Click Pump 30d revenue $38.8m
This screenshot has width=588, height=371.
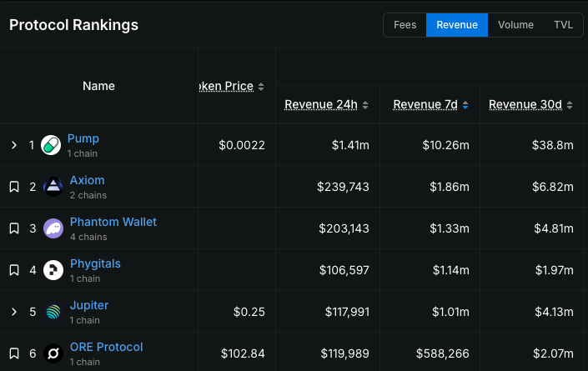(552, 145)
